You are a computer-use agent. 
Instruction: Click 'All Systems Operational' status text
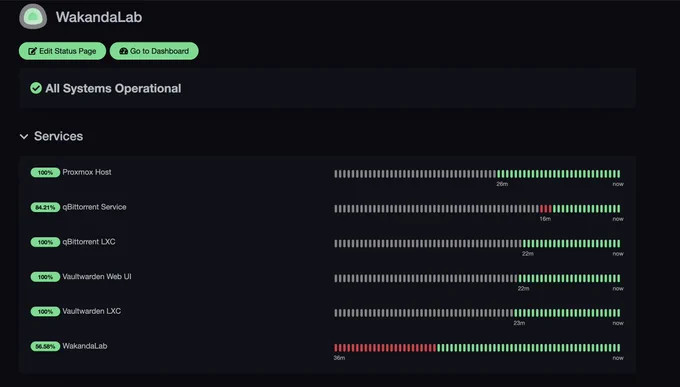[x=113, y=89]
